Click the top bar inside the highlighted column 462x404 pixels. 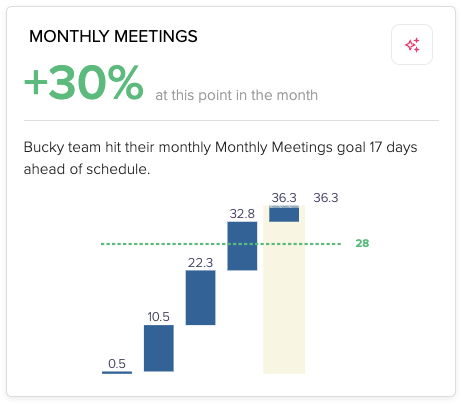pyautogui.click(x=284, y=214)
